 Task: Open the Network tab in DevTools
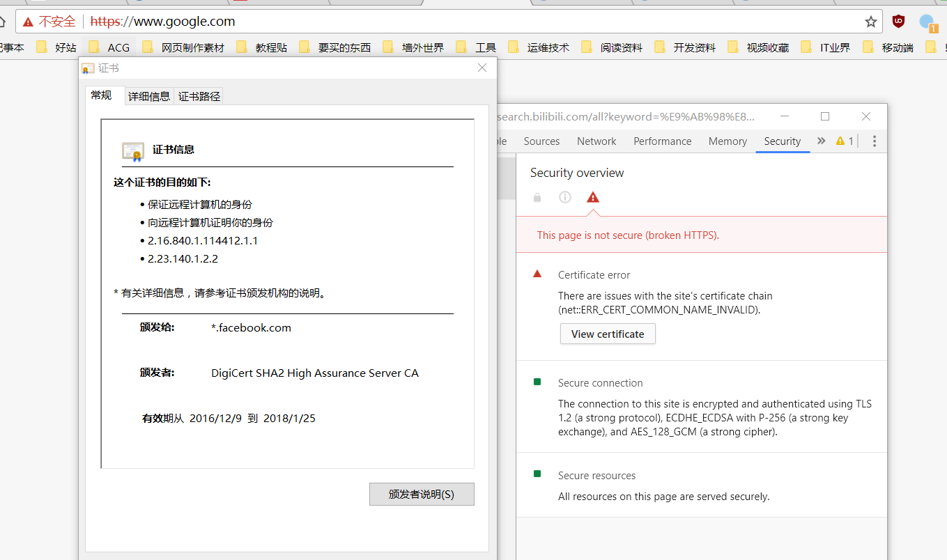[596, 141]
